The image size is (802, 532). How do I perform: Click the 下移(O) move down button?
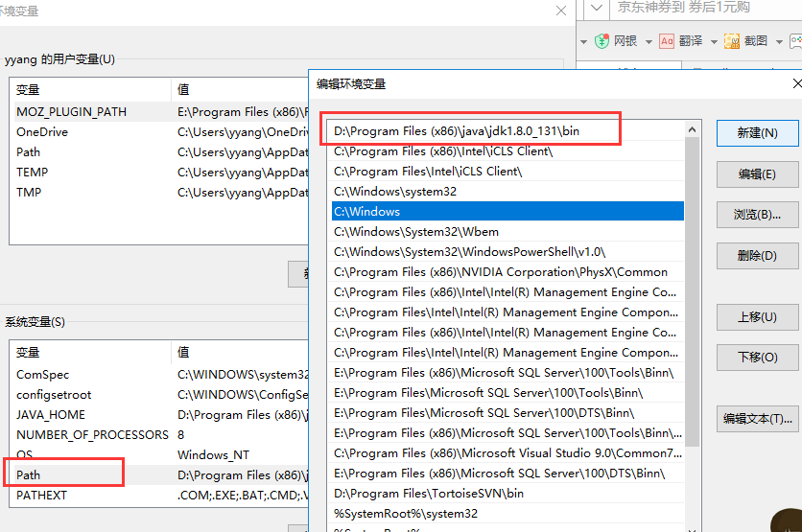click(757, 357)
